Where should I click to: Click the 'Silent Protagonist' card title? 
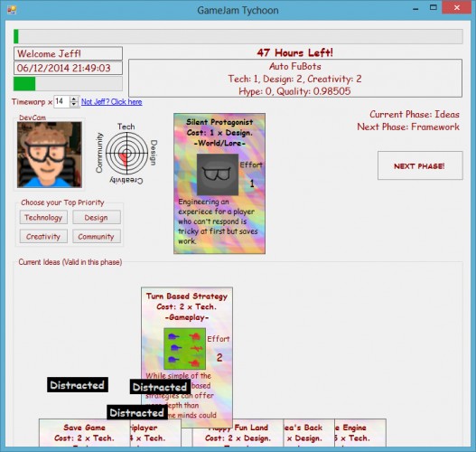(x=219, y=122)
